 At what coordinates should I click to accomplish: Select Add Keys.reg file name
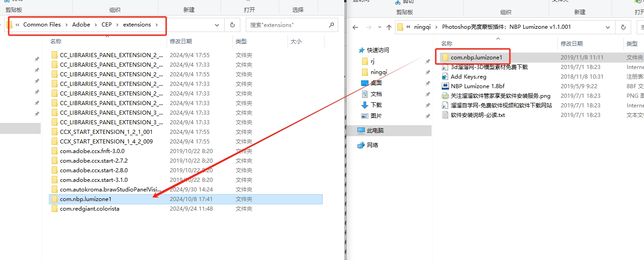coord(469,76)
